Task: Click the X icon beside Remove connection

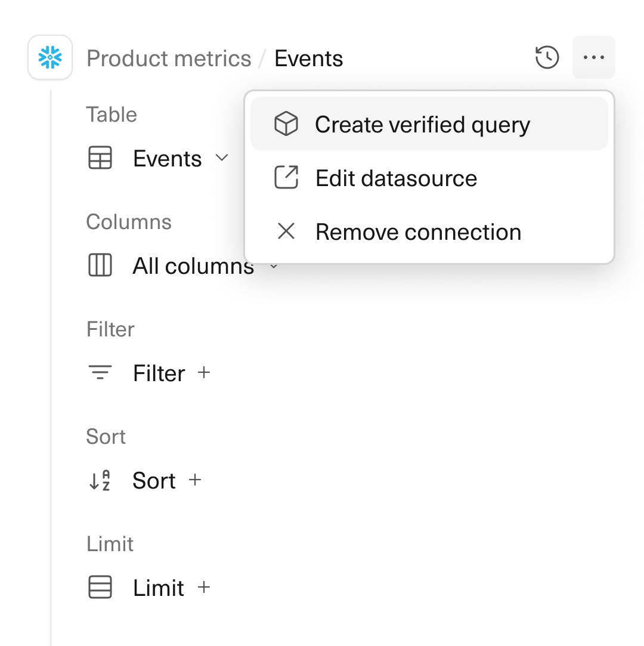Action: (286, 231)
